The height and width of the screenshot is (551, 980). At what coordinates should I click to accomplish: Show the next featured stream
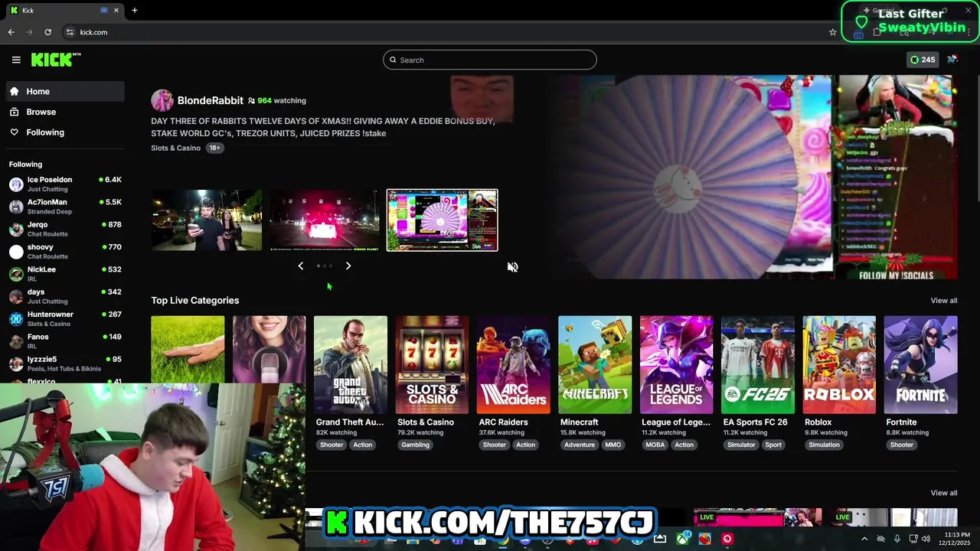tap(348, 266)
